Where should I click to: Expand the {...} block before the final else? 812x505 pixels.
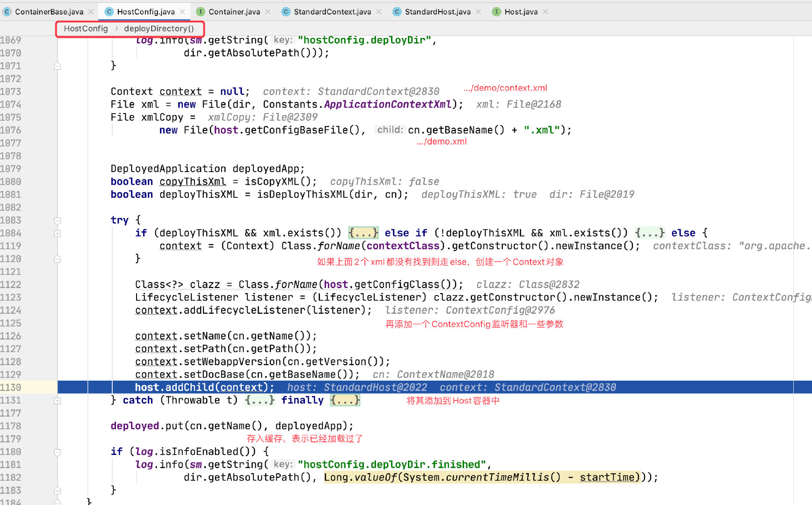pyautogui.click(x=650, y=233)
